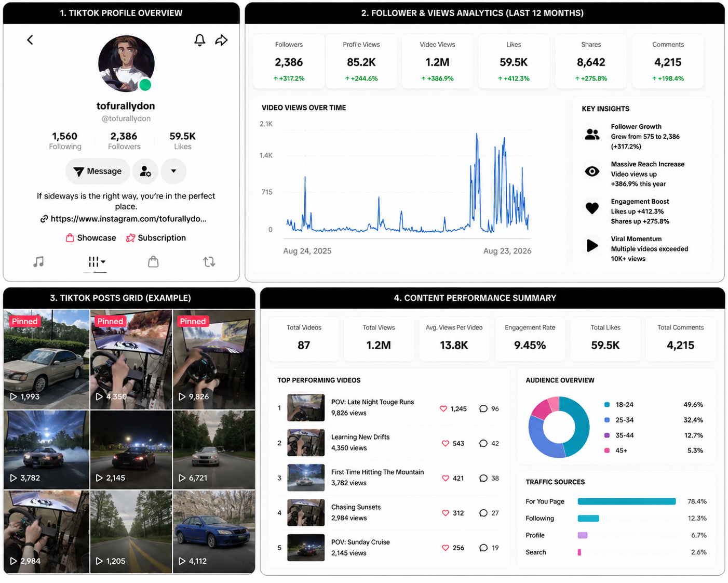Open the tofurallydon profile avatar

click(126, 63)
